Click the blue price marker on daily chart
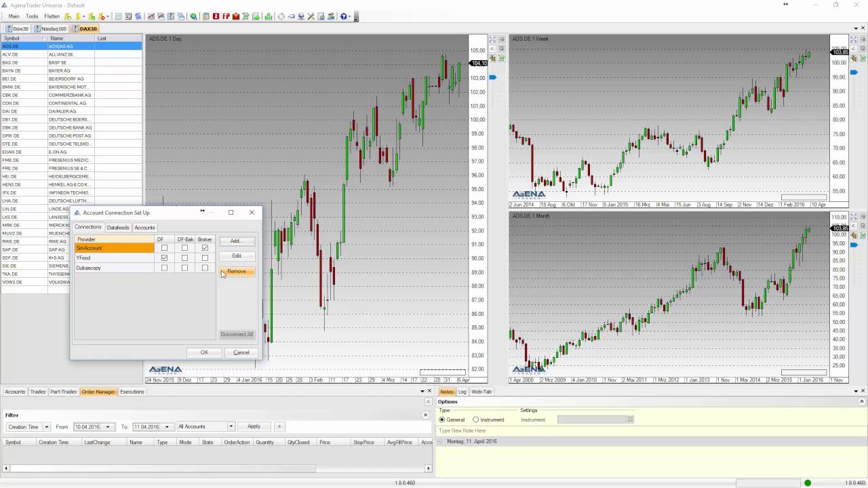Screen dimensions: 868x488 493,77
